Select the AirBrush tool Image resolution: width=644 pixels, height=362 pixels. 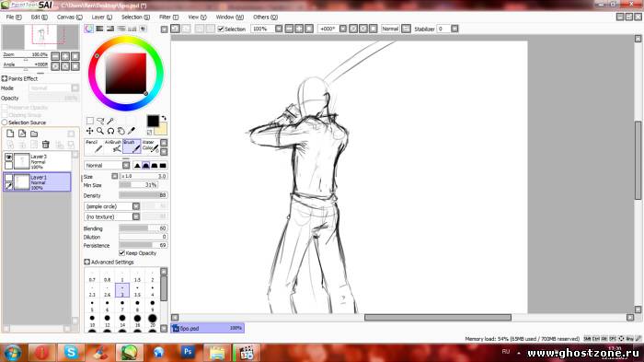coord(112,146)
